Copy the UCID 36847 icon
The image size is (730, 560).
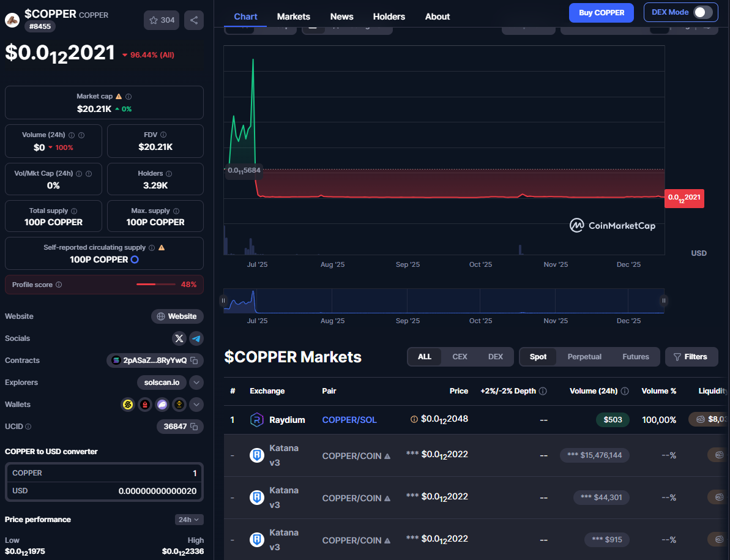coord(194,427)
